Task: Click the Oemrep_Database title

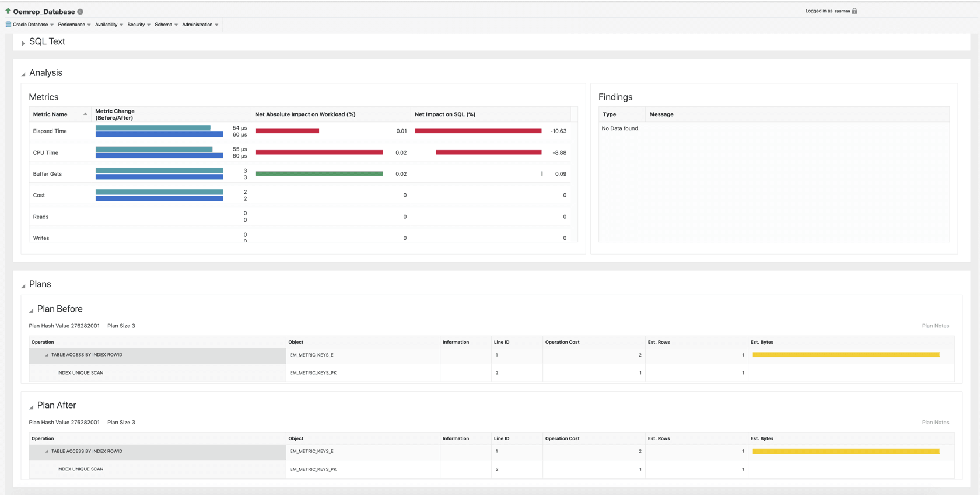Action: coord(44,12)
